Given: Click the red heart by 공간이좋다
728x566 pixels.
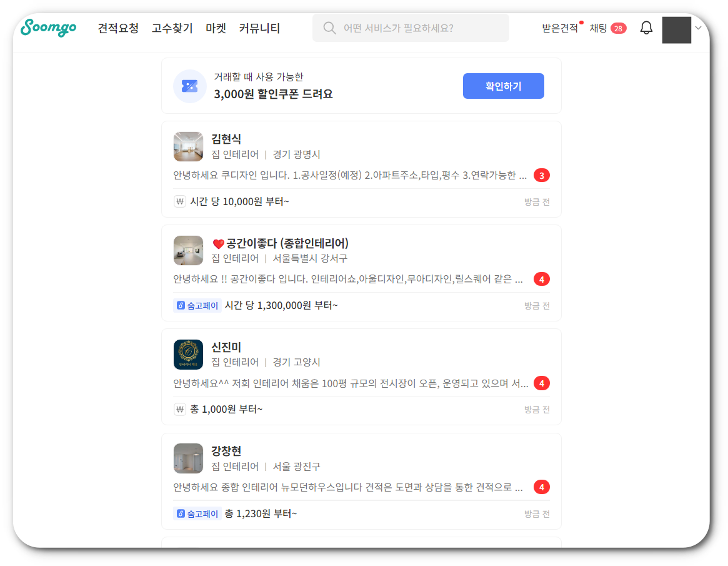Looking at the screenshot, I should 218,243.
